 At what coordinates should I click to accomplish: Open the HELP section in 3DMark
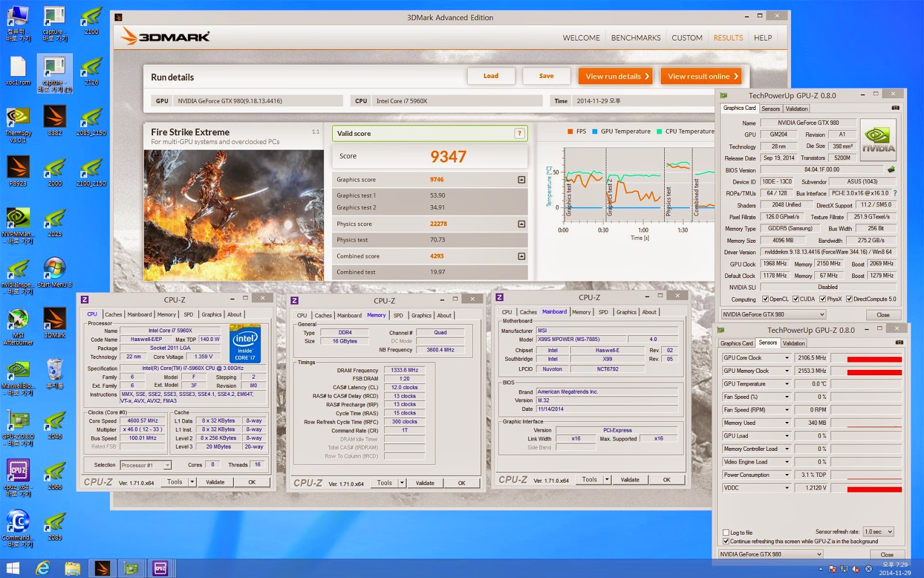tap(763, 38)
